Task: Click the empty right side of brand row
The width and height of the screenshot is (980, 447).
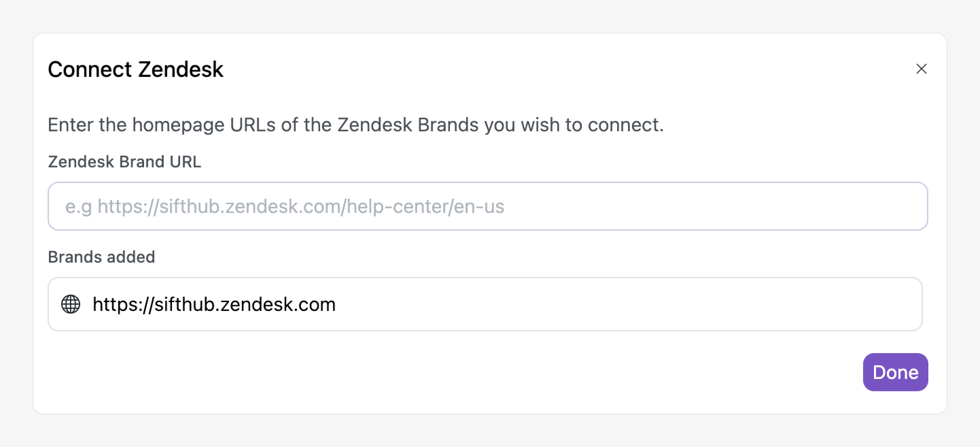Action: [647, 304]
